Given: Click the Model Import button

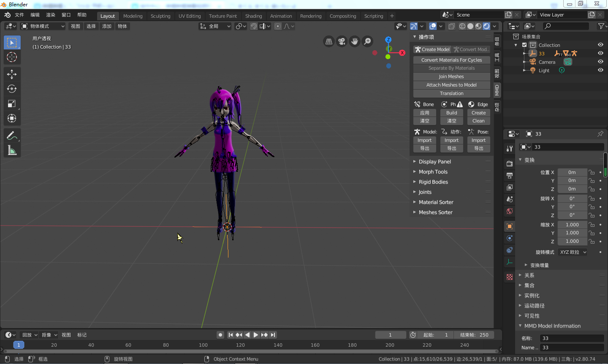Looking at the screenshot, I should tap(425, 140).
